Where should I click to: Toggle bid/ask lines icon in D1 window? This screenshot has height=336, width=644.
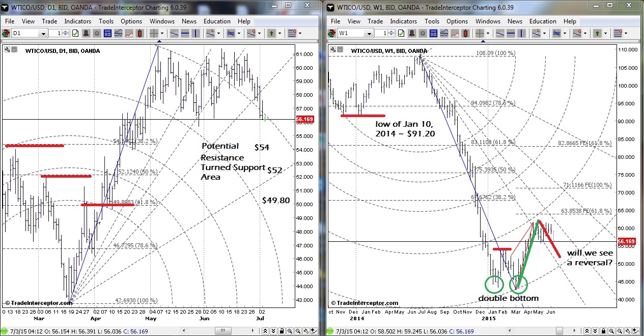(118, 33)
